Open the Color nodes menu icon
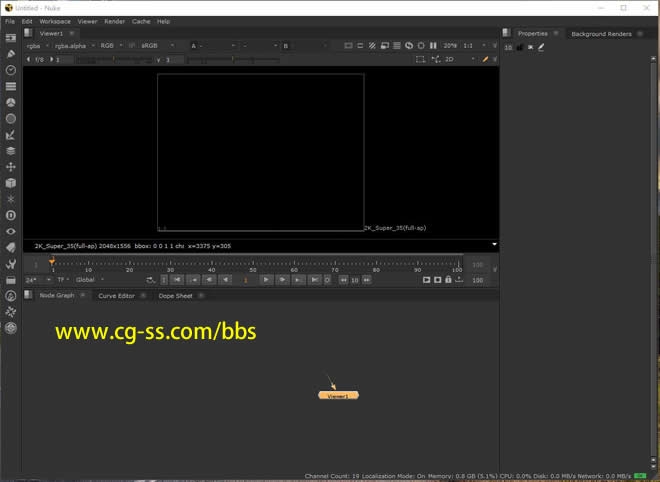 [11, 102]
